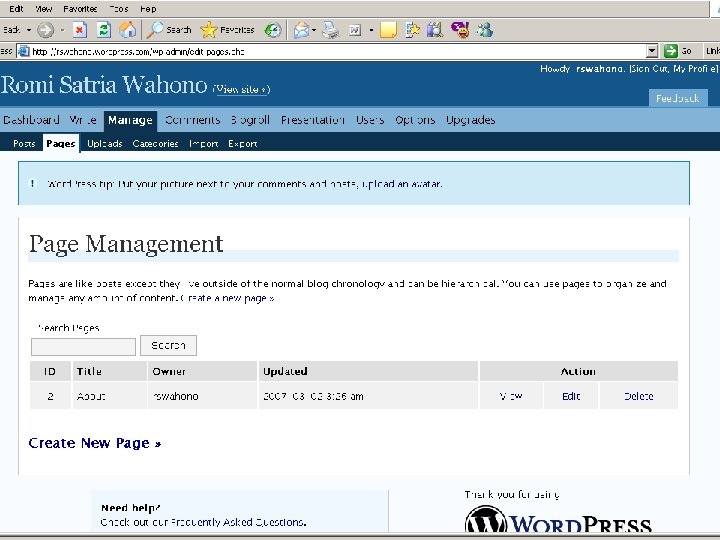Click the Mail envelope icon
Screen dimensions: 720x540
pos(301,30)
